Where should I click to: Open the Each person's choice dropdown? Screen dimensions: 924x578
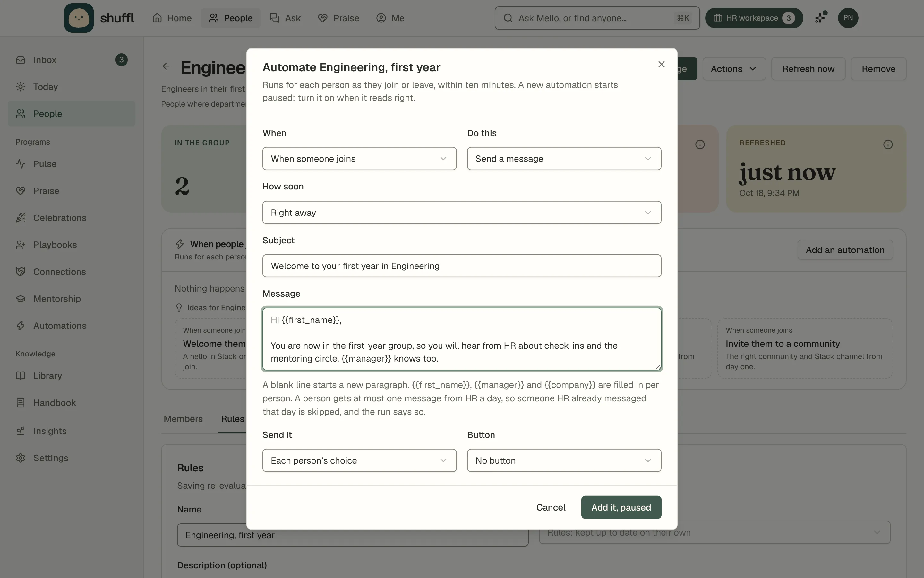pyautogui.click(x=359, y=461)
